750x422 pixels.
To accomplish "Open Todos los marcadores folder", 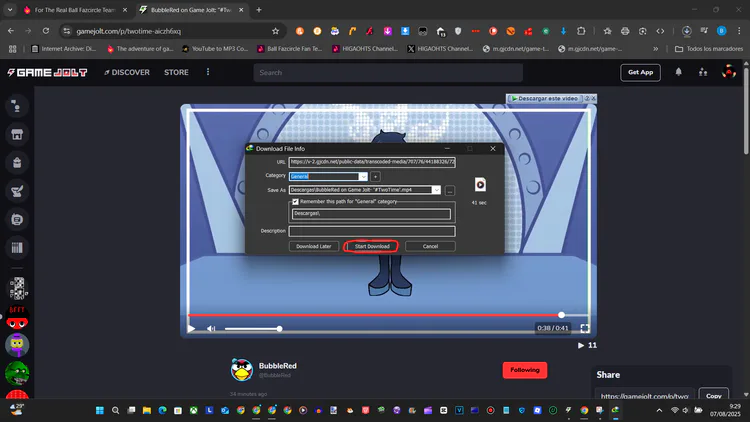I will pos(709,49).
